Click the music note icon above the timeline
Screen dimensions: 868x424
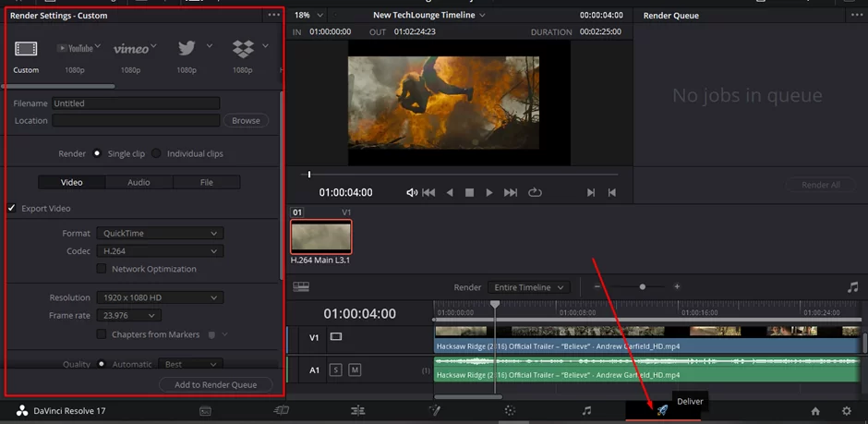pos(853,287)
